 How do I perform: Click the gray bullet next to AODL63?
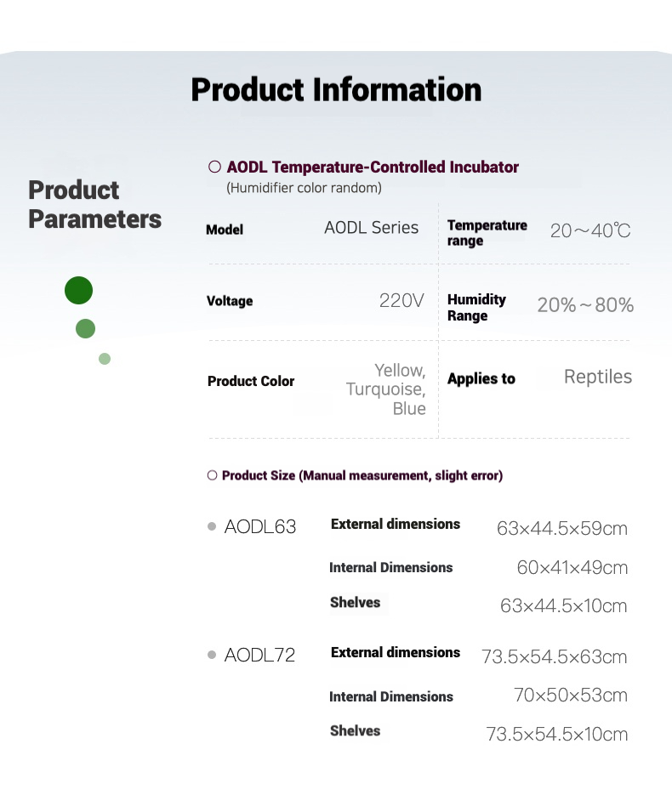(212, 526)
